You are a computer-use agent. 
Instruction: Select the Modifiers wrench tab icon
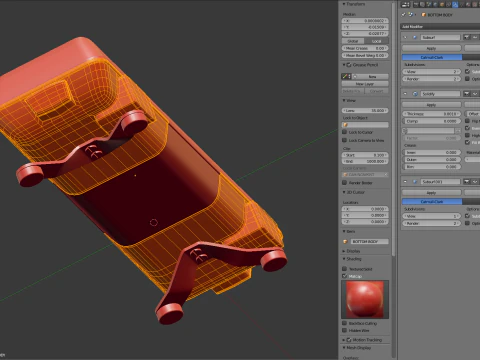point(455,5)
